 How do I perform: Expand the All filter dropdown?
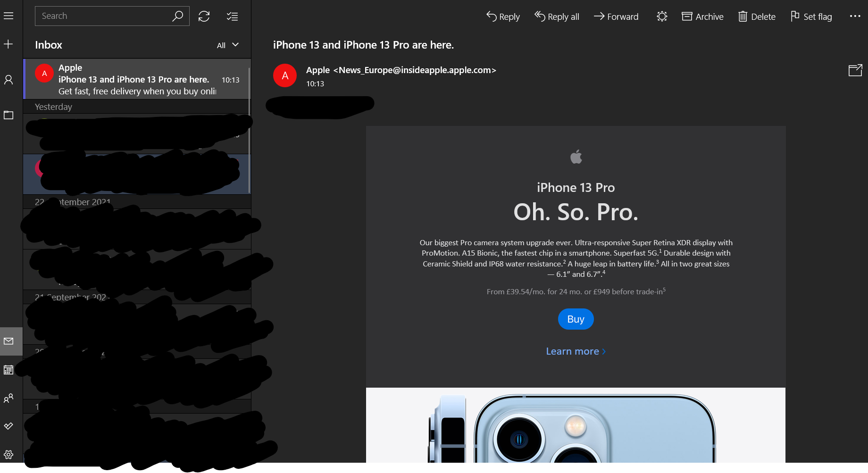coord(228,45)
